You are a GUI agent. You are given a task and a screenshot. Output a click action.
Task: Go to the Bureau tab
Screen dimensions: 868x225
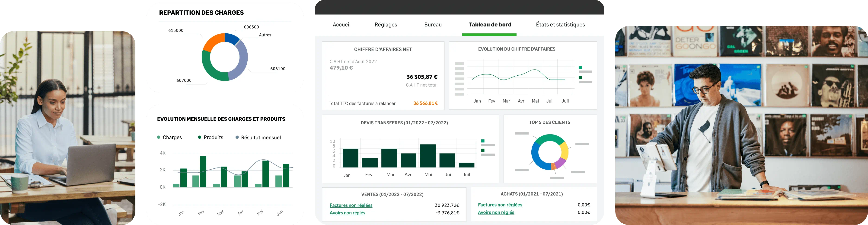pos(433,25)
